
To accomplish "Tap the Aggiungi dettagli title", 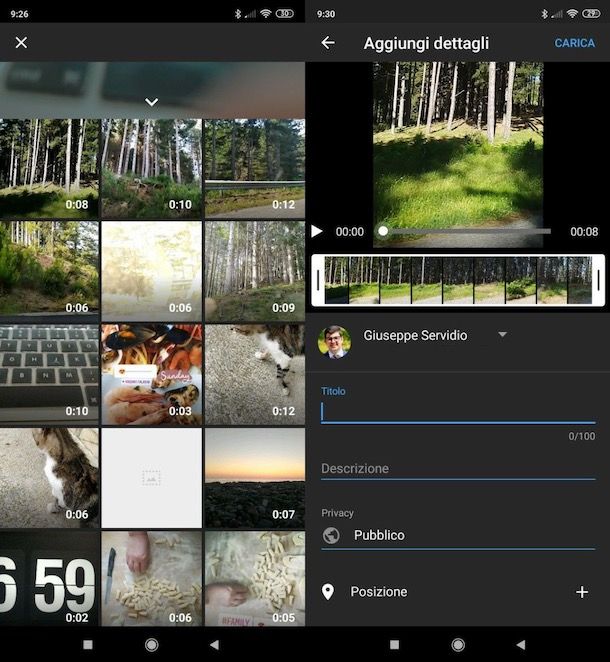I will (x=426, y=43).
